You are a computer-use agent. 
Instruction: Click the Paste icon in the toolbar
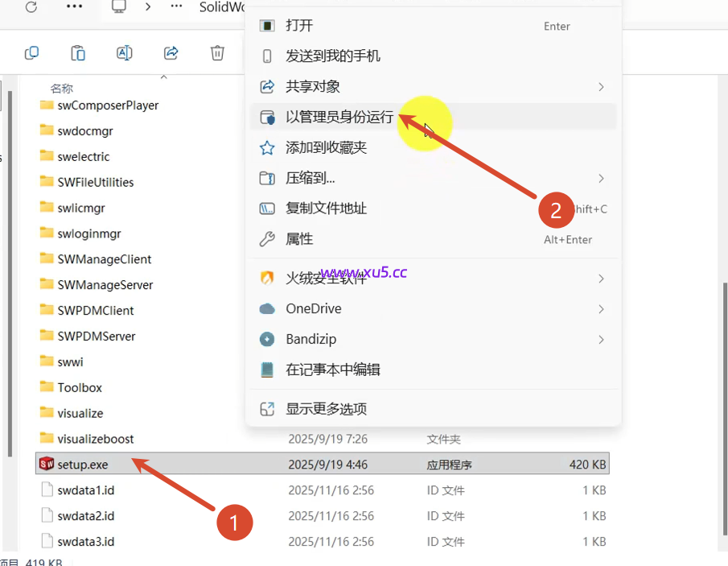[x=77, y=52]
